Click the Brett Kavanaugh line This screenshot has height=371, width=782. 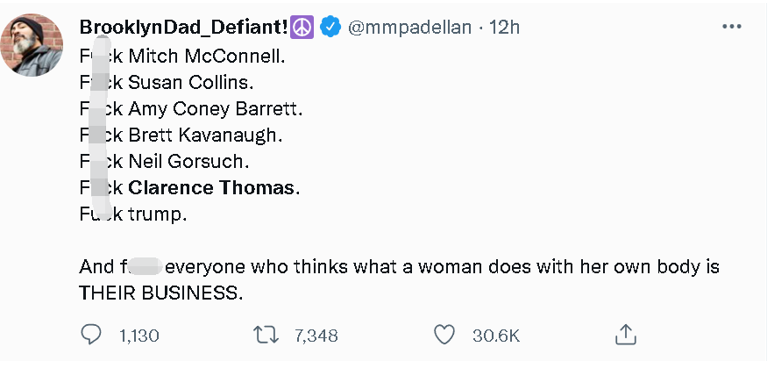(181, 135)
